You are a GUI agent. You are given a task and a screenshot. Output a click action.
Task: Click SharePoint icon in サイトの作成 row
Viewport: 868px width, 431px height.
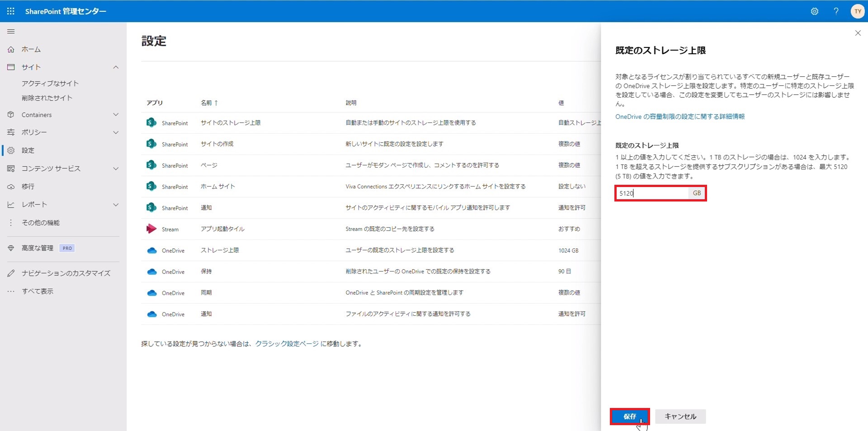click(x=151, y=144)
